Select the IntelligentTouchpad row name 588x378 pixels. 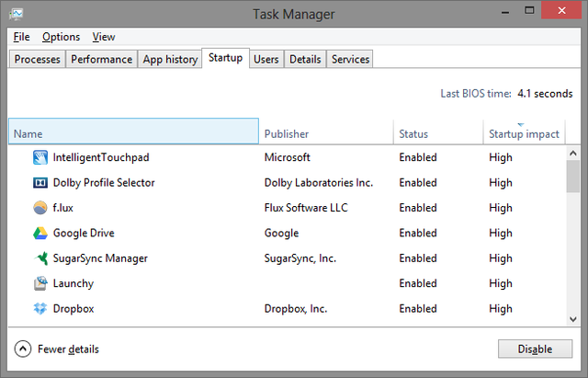(x=101, y=157)
